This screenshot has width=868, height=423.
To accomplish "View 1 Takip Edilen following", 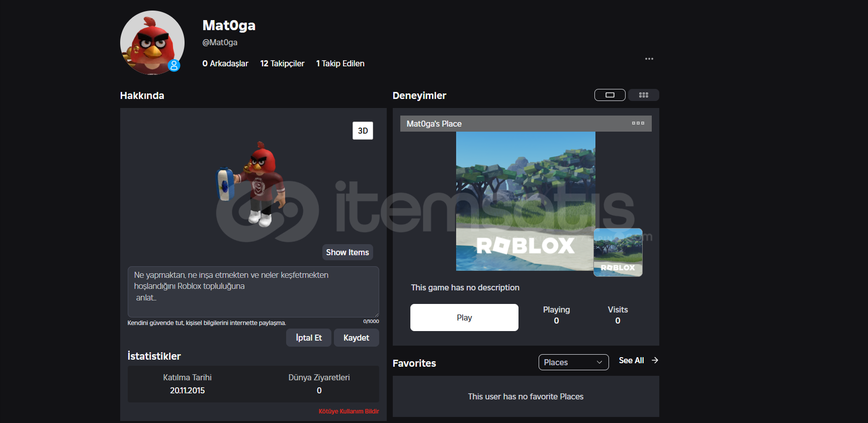I will (x=340, y=63).
